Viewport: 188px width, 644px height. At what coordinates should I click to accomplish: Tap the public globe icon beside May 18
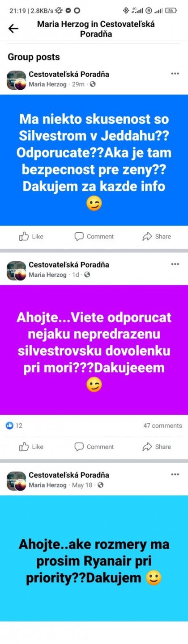coord(100,485)
